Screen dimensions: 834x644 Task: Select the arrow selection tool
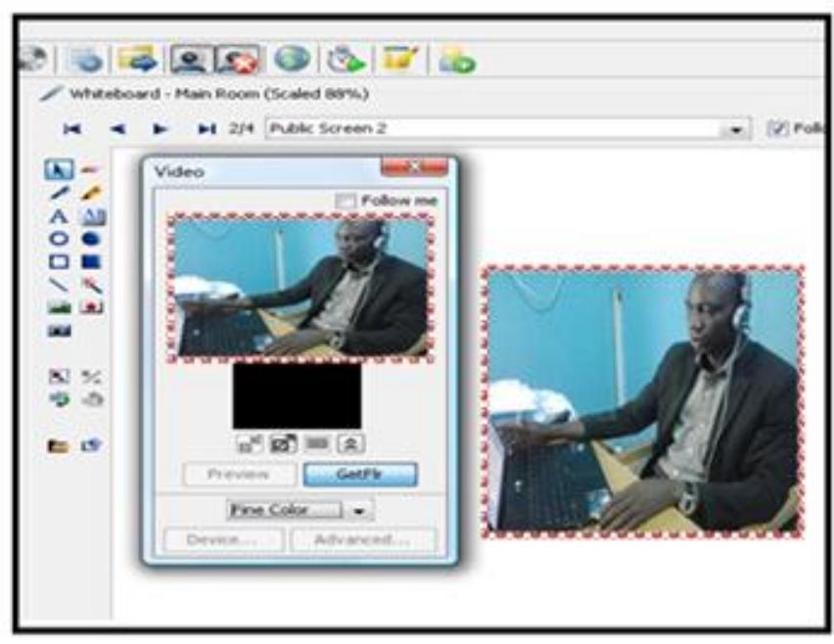coord(59,169)
